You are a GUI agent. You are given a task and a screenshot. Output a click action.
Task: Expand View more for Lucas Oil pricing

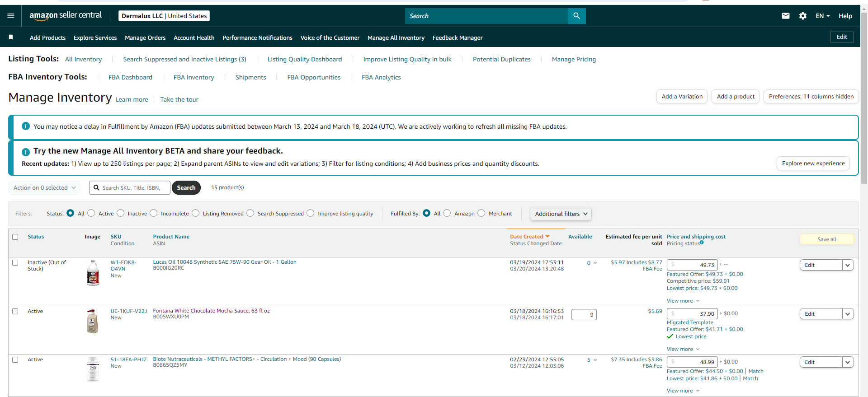point(683,301)
